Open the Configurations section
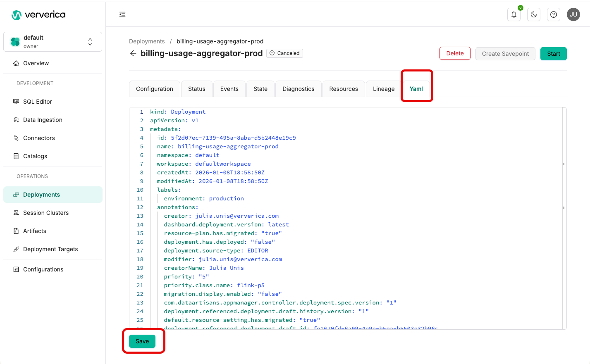 click(x=43, y=269)
